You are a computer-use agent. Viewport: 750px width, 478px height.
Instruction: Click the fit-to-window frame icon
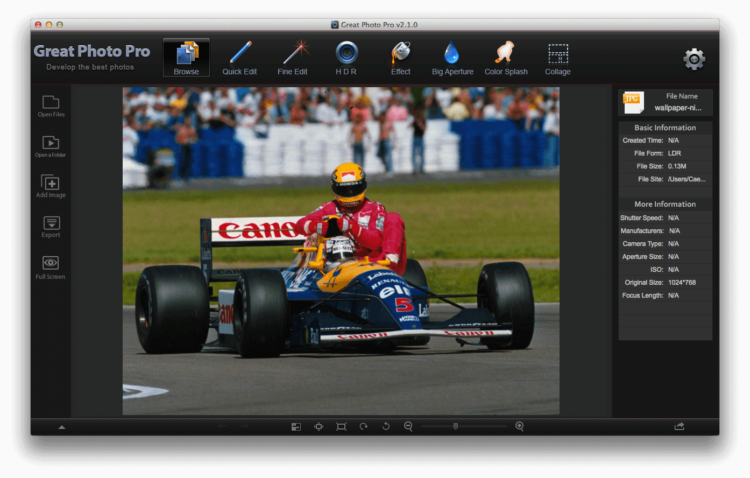pos(341,426)
